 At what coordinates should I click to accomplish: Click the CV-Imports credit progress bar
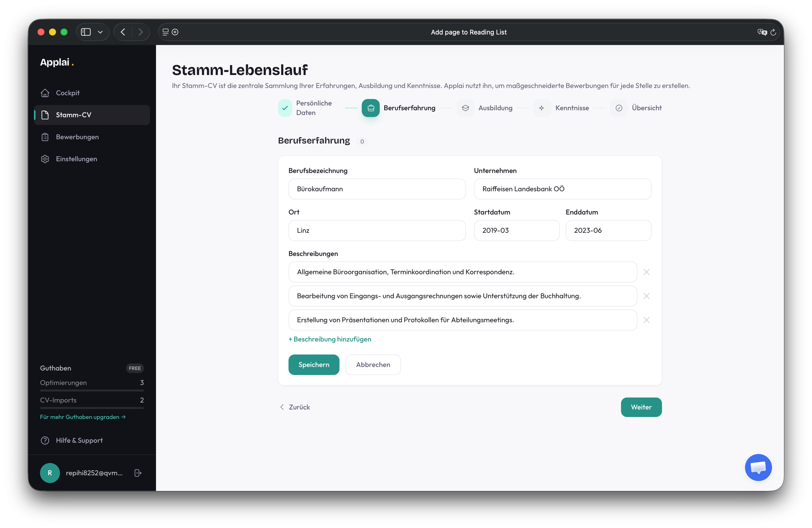pos(92,407)
